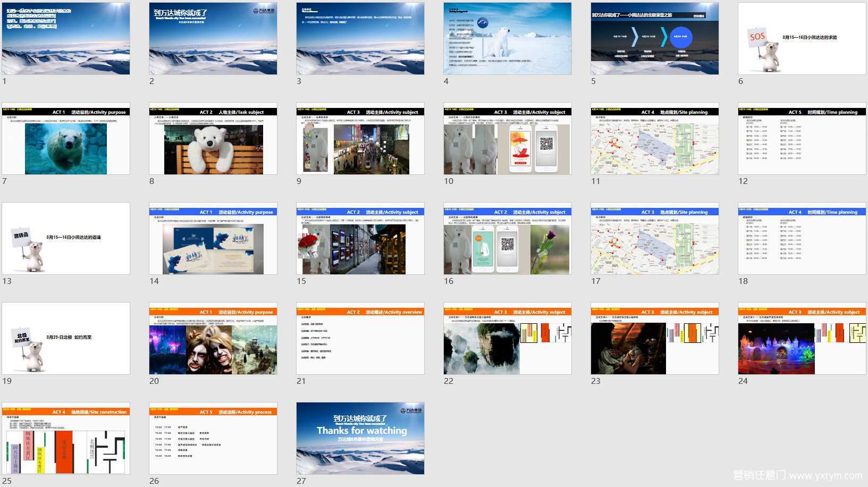Select slide 14 blue invitation cards

(213, 238)
